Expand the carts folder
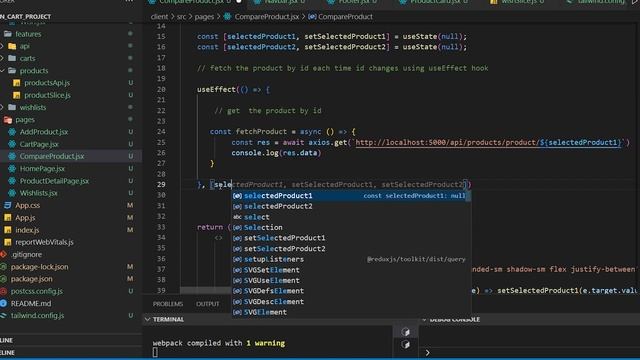 (x=27, y=58)
